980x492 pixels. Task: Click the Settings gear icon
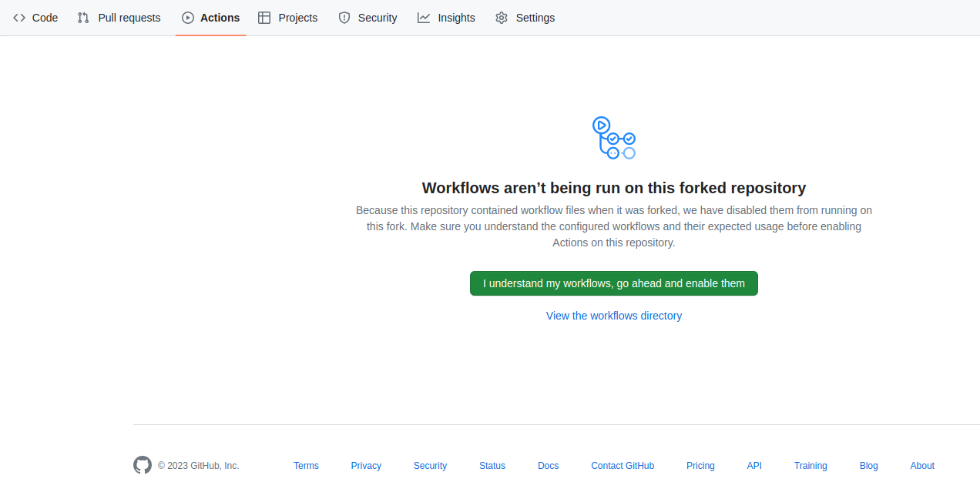tap(502, 18)
